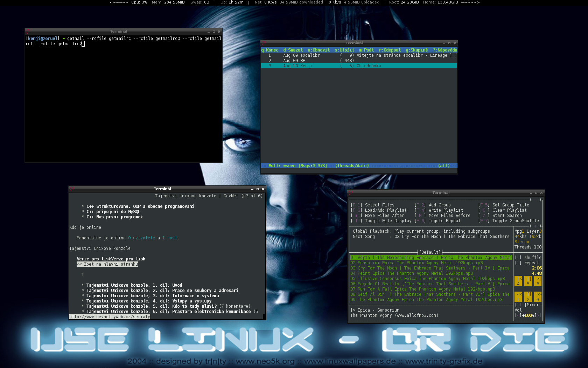Select playlist track '02 Sensorium'
The height and width of the screenshot is (368, 588).
pos(417,263)
